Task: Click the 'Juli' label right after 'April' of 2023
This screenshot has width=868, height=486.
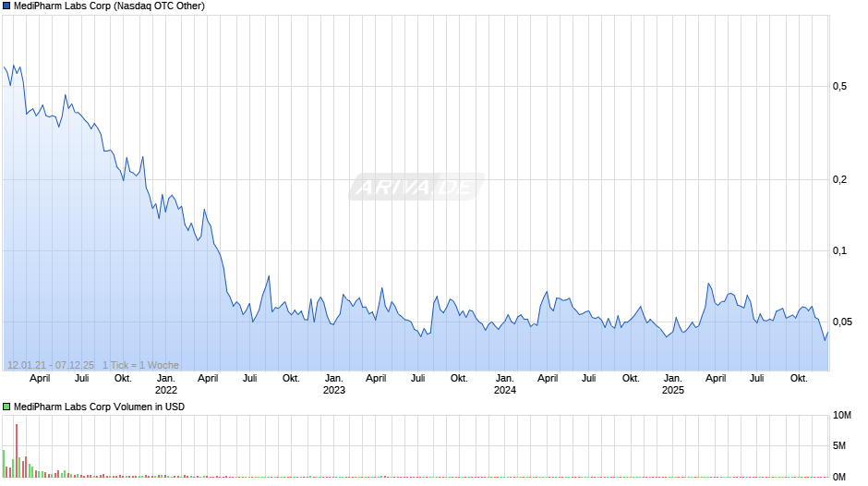Action: (418, 379)
